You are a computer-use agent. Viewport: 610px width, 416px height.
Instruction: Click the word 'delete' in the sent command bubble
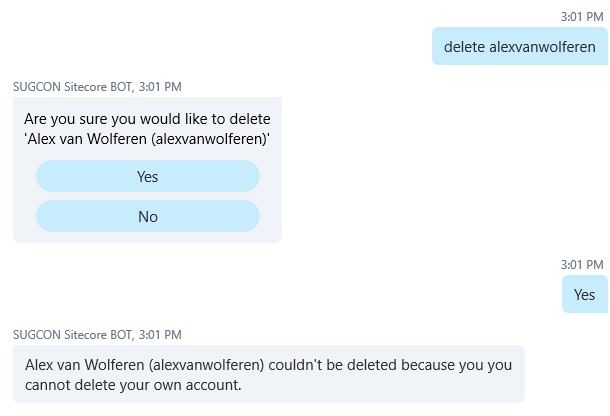click(x=464, y=47)
